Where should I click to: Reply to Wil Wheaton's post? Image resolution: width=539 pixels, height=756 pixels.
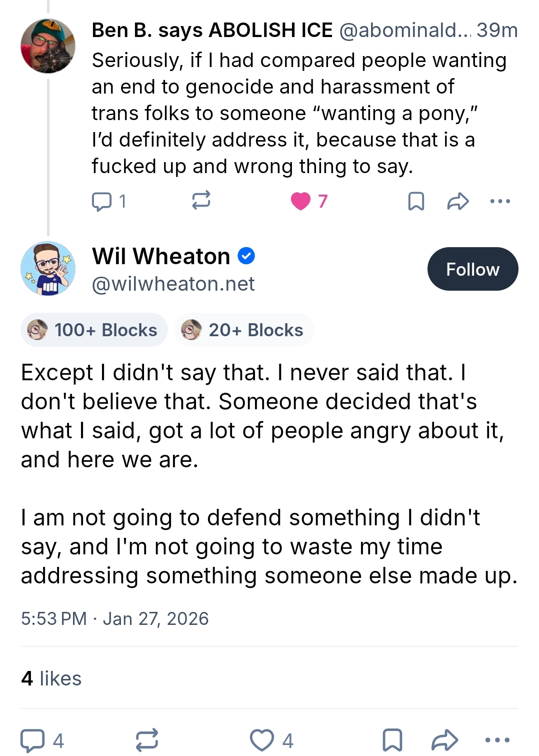coord(33,740)
